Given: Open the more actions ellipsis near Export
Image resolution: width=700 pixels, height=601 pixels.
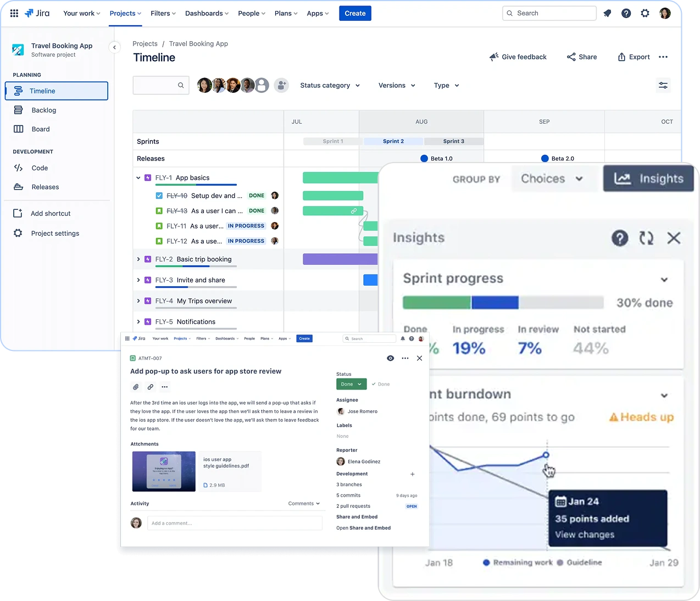Looking at the screenshot, I should pos(663,57).
